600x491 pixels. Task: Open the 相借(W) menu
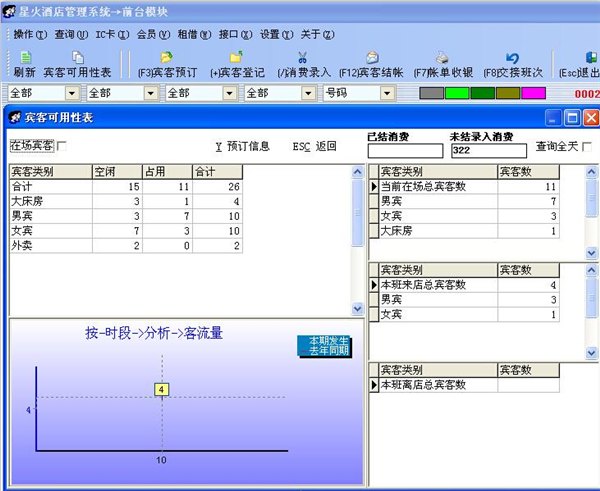(x=194, y=34)
